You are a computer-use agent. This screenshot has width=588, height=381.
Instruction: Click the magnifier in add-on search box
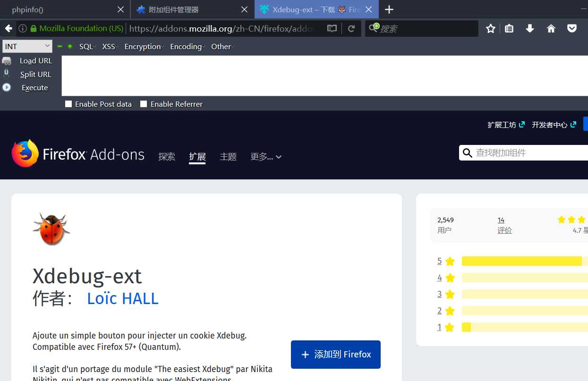click(x=468, y=153)
